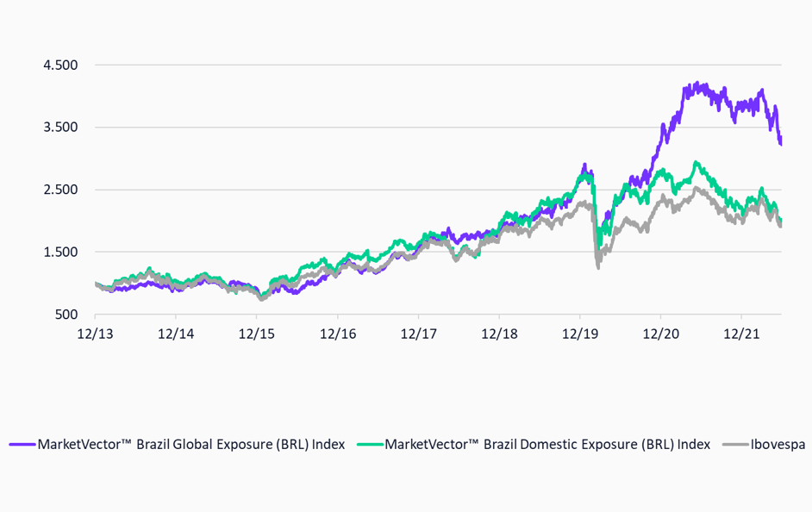Select the 12/14 date on x-axis
The width and height of the screenshot is (812, 512).
[174, 333]
